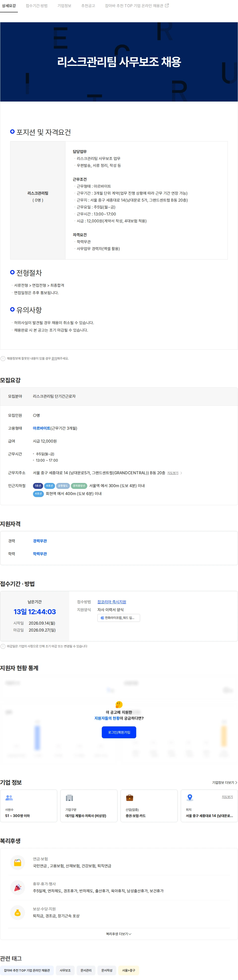Click the 경력무관 link
This screenshot has width=238, height=980.
tap(40, 541)
